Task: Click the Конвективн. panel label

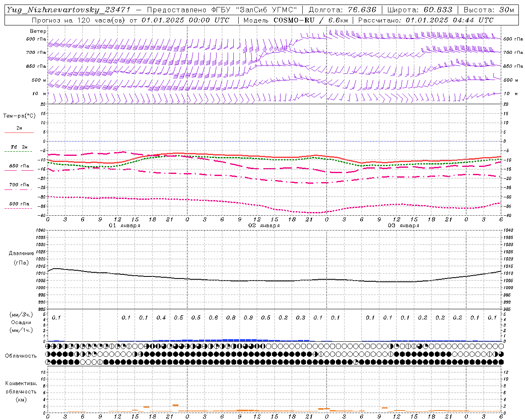Action: pos(21,383)
